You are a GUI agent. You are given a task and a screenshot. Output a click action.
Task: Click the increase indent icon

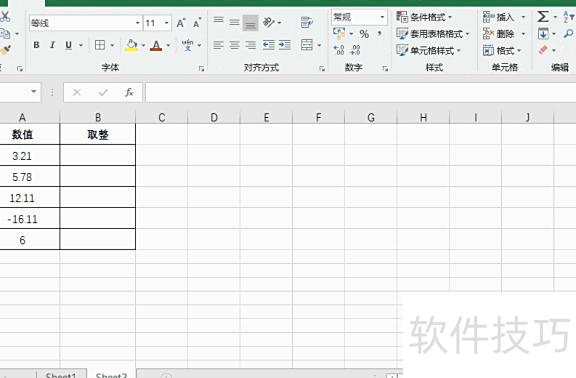(x=285, y=45)
